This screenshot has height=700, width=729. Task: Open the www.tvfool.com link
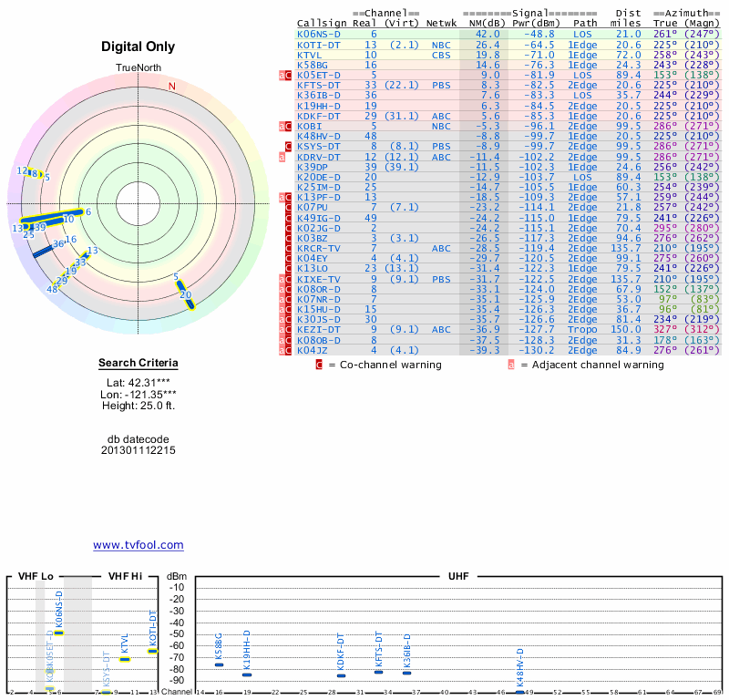[139, 545]
